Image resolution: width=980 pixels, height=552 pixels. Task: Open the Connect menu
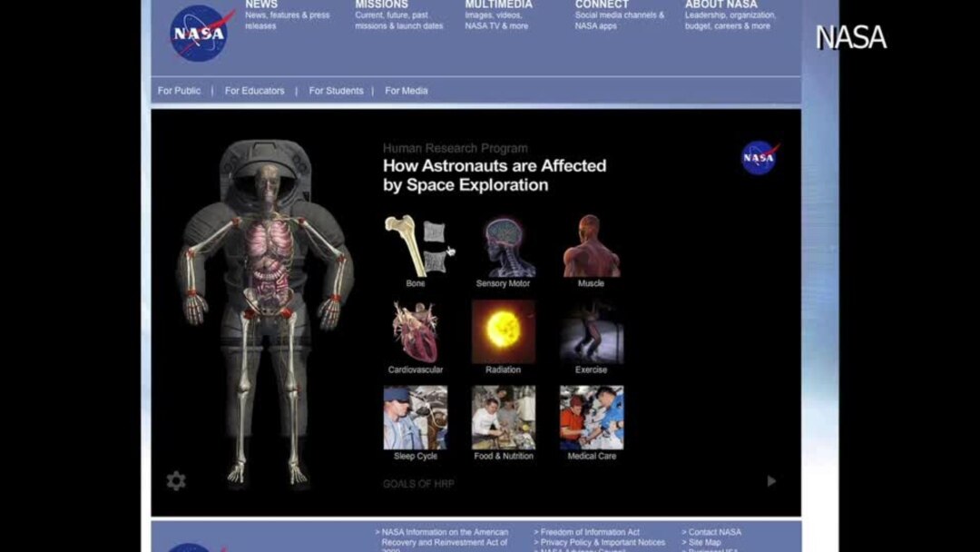602,5
